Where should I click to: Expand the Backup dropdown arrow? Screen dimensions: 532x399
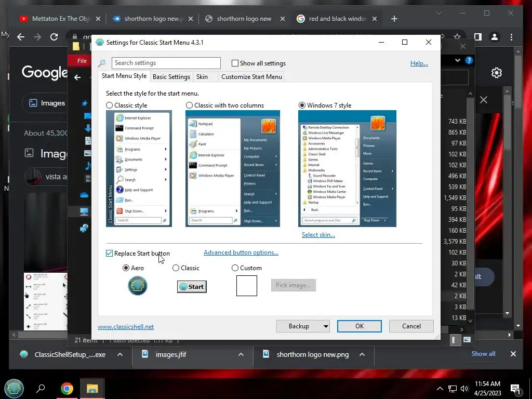coord(326,326)
